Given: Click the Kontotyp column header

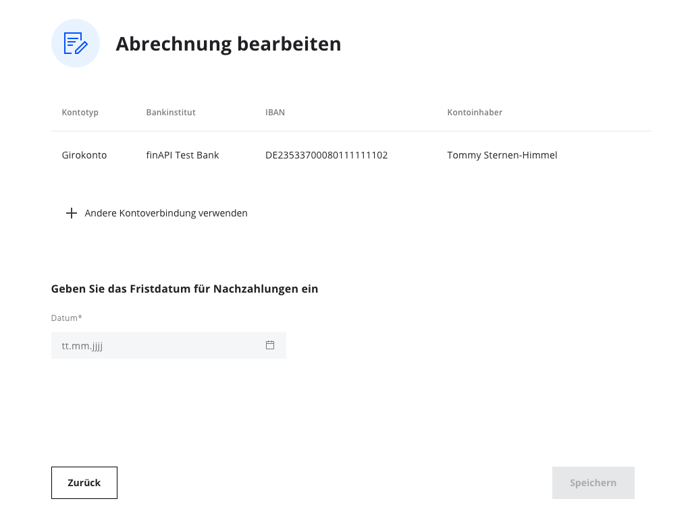Looking at the screenshot, I should point(80,112).
